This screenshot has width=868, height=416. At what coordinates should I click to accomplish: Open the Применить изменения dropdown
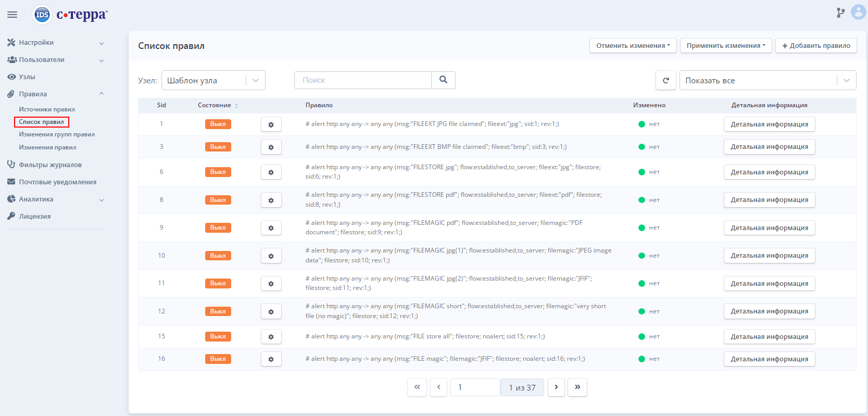pos(726,46)
